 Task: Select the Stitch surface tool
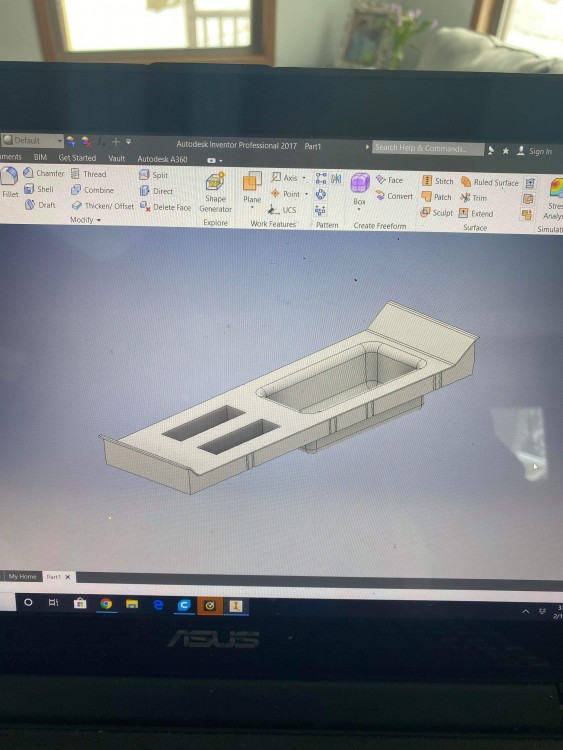tap(437, 181)
